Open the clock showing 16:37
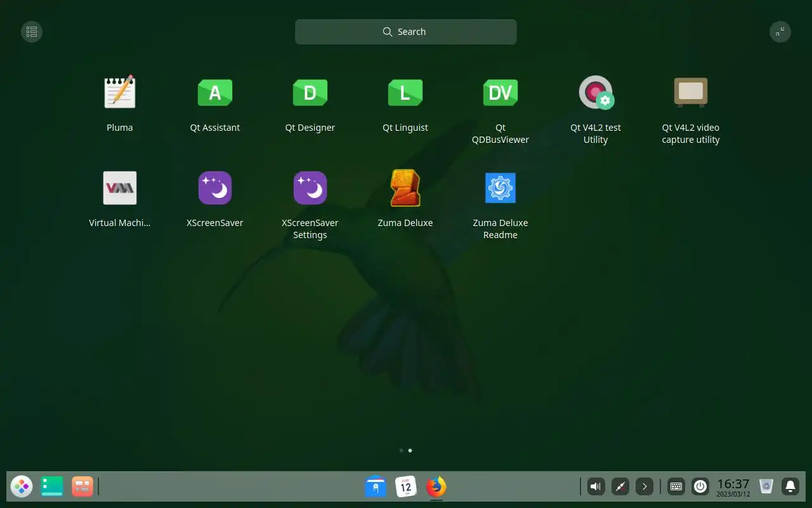The width and height of the screenshot is (812, 508). [733, 488]
